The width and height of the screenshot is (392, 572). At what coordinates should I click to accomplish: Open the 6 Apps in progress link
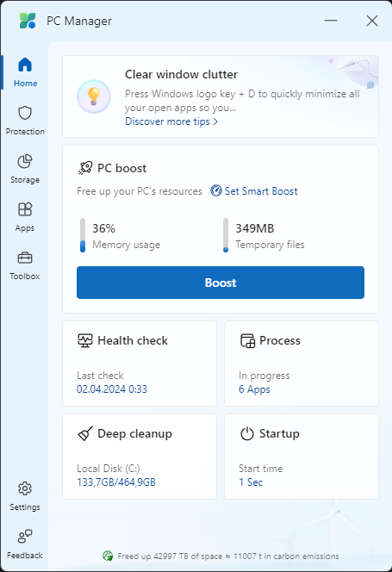click(x=254, y=389)
